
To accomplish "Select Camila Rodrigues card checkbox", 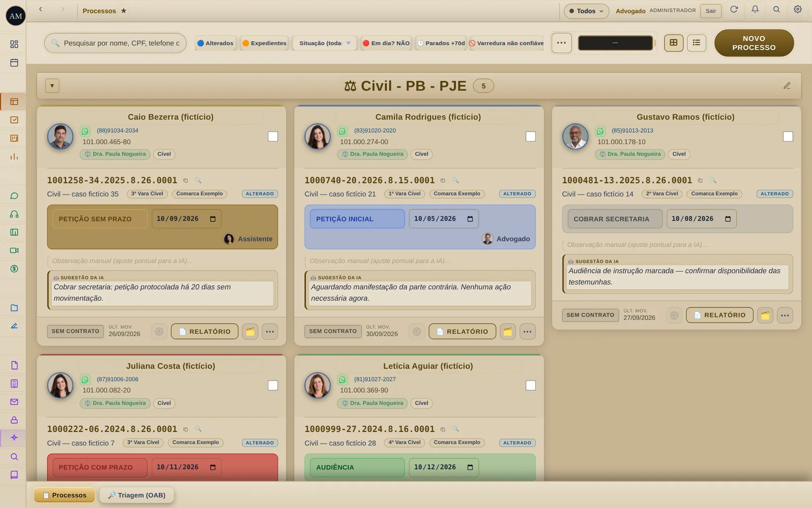I will 531,137.
